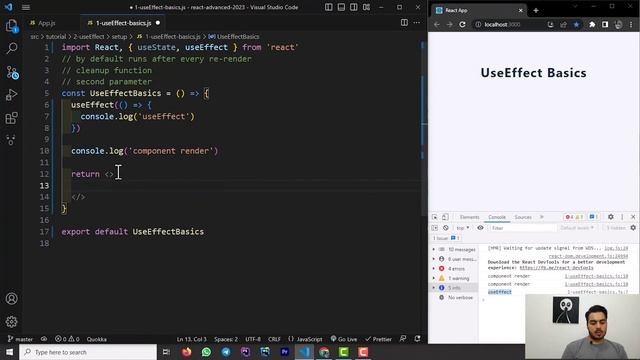Activate DevTools inspect element picker
The width and height of the screenshot is (640, 360).
coord(435,217)
